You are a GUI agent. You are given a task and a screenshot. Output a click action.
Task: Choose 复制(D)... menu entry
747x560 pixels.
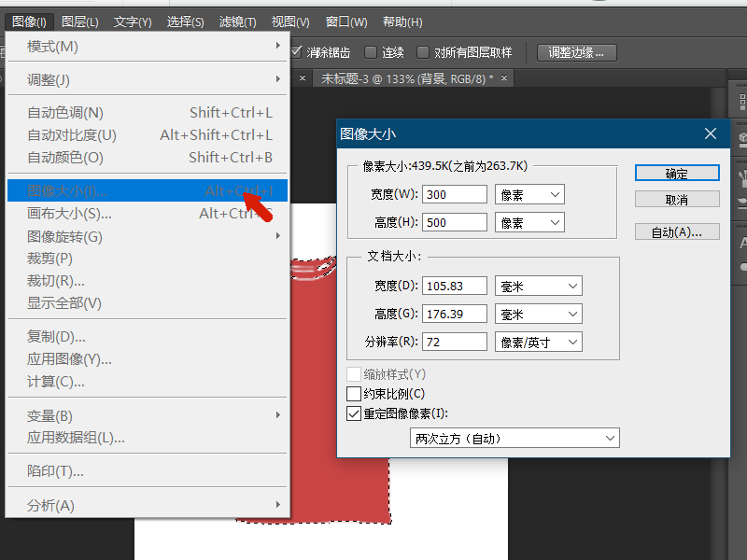click(148, 337)
